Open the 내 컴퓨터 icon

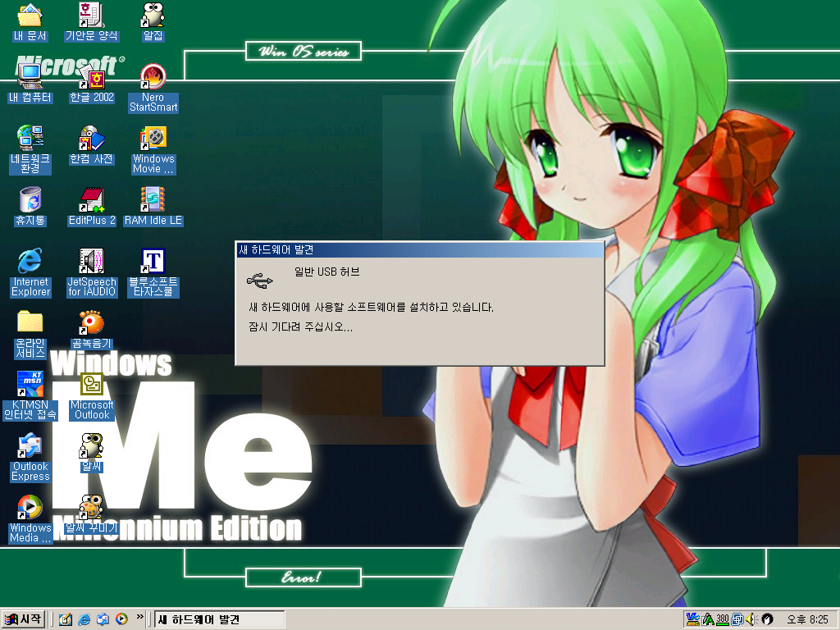[x=30, y=78]
